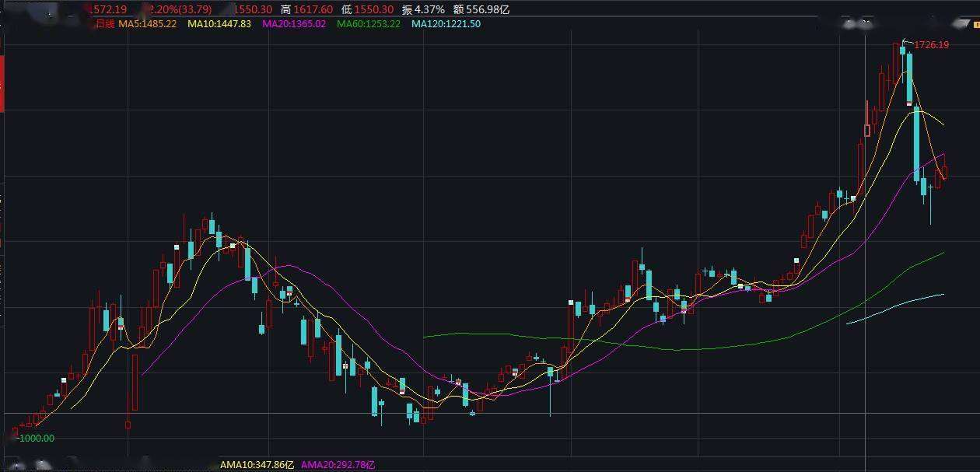The width and height of the screenshot is (980, 472).
Task: Click the yellow indicator icon at top right
Action: pyautogui.click(x=977, y=25)
